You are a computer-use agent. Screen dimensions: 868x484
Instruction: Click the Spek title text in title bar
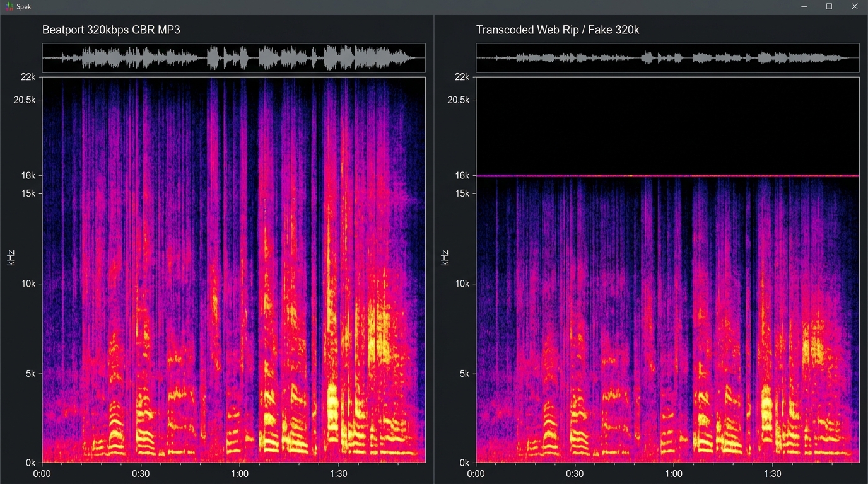pyautogui.click(x=23, y=6)
